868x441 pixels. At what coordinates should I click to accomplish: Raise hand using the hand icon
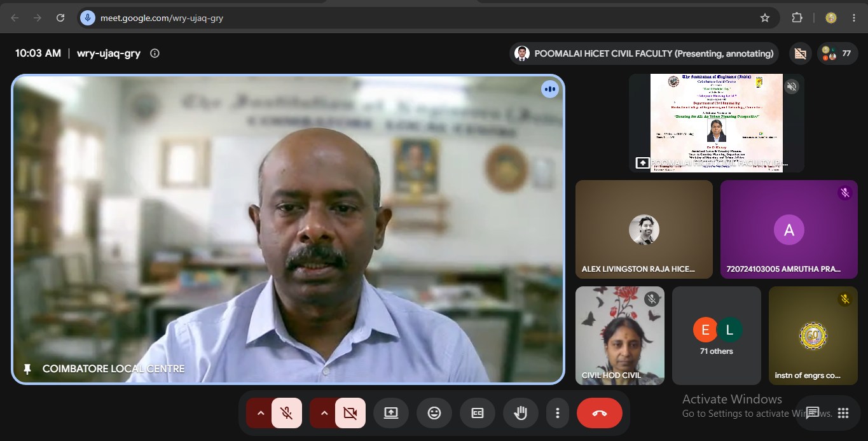point(521,413)
